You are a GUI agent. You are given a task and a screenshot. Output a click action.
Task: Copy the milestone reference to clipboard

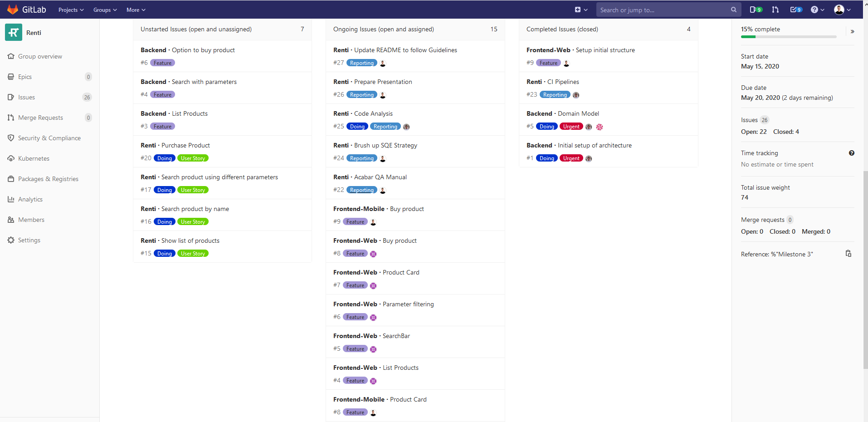848,254
